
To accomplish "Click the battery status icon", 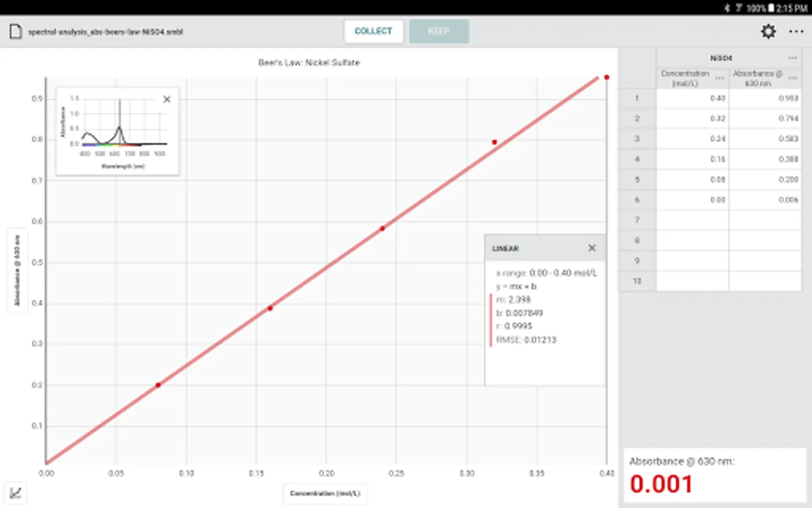I will coord(771,8).
